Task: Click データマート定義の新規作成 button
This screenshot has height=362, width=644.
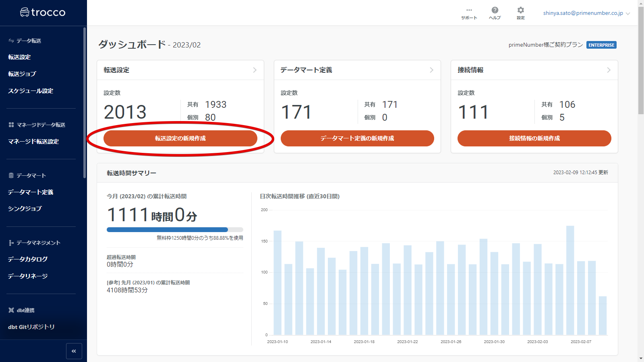Action: 357,138
